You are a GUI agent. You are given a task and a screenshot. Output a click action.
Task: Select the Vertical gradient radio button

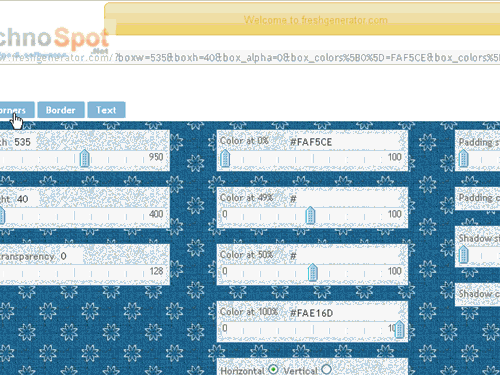tap(326, 369)
